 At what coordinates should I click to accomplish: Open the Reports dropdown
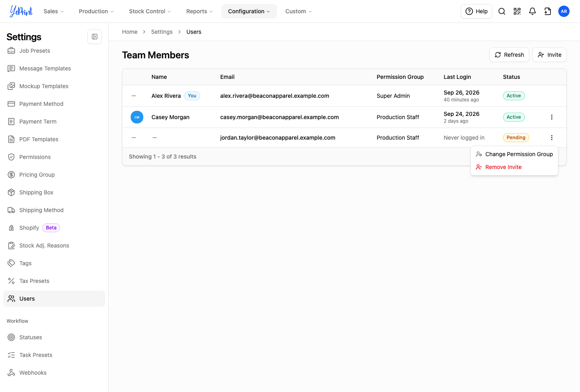pos(199,11)
